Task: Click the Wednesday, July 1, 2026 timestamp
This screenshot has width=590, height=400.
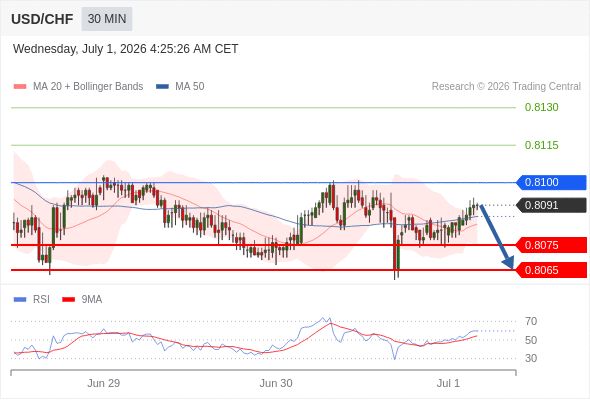Action: coord(125,49)
